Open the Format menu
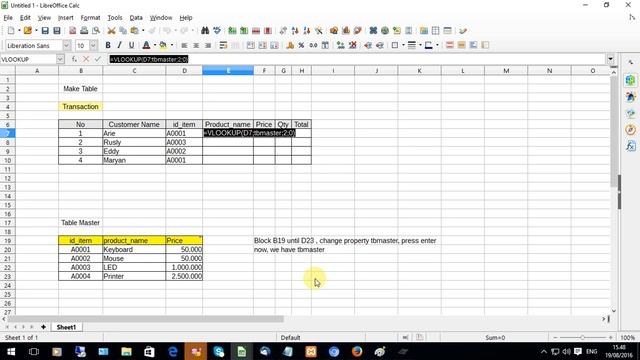Viewport: 640px width, 360px height. (90, 18)
